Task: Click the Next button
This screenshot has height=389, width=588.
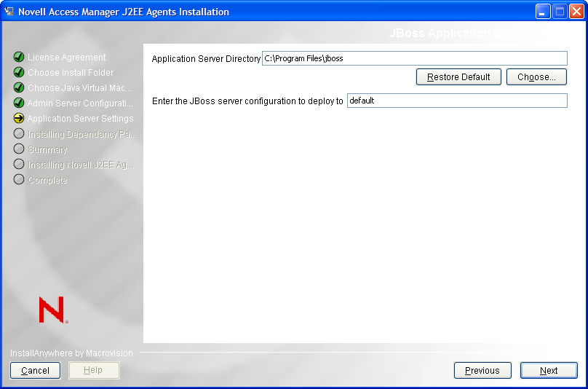Action: click(549, 371)
